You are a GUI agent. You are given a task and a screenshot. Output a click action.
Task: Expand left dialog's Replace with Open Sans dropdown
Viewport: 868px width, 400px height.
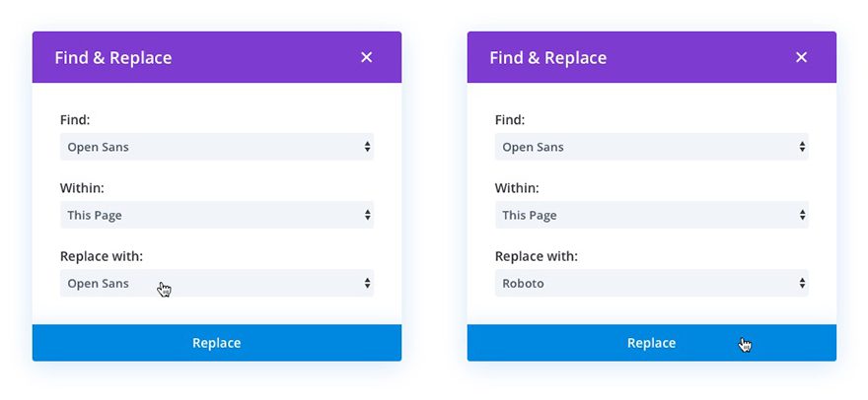pos(216,284)
